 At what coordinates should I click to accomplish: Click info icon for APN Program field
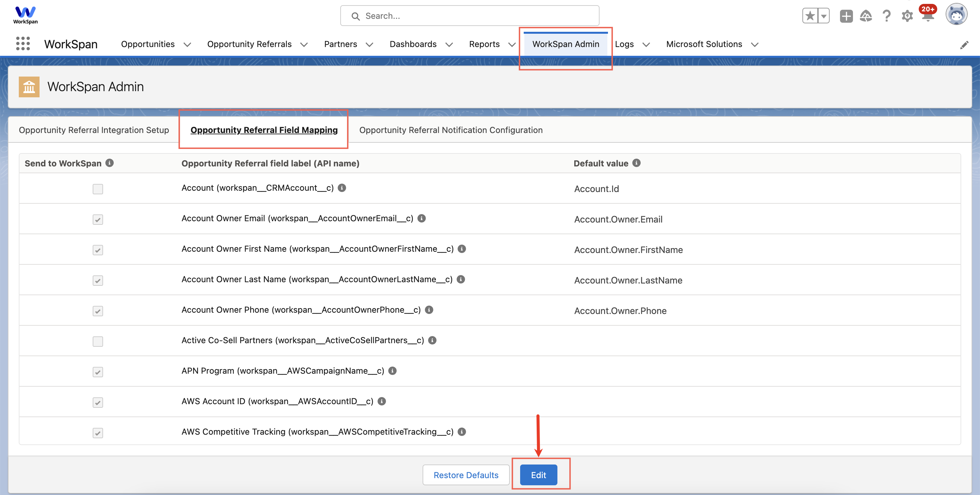tap(392, 370)
